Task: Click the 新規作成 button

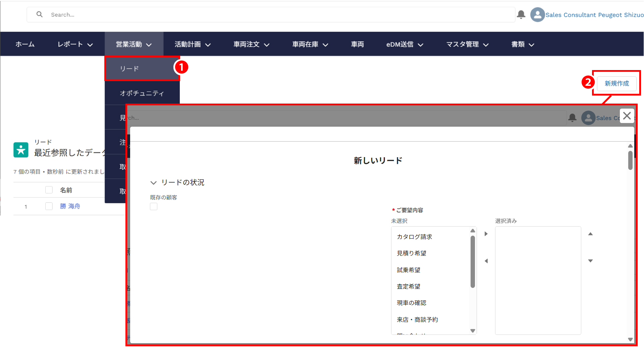Action: [616, 83]
